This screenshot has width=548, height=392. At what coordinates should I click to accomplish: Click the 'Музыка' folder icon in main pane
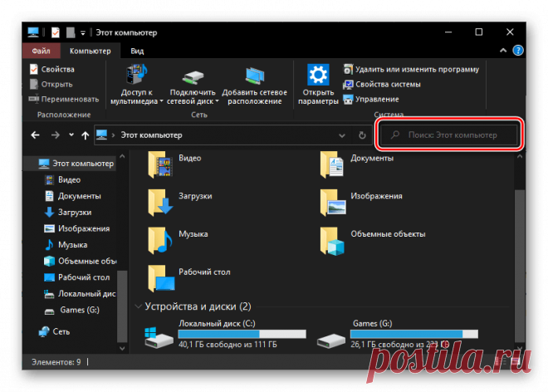point(160,241)
